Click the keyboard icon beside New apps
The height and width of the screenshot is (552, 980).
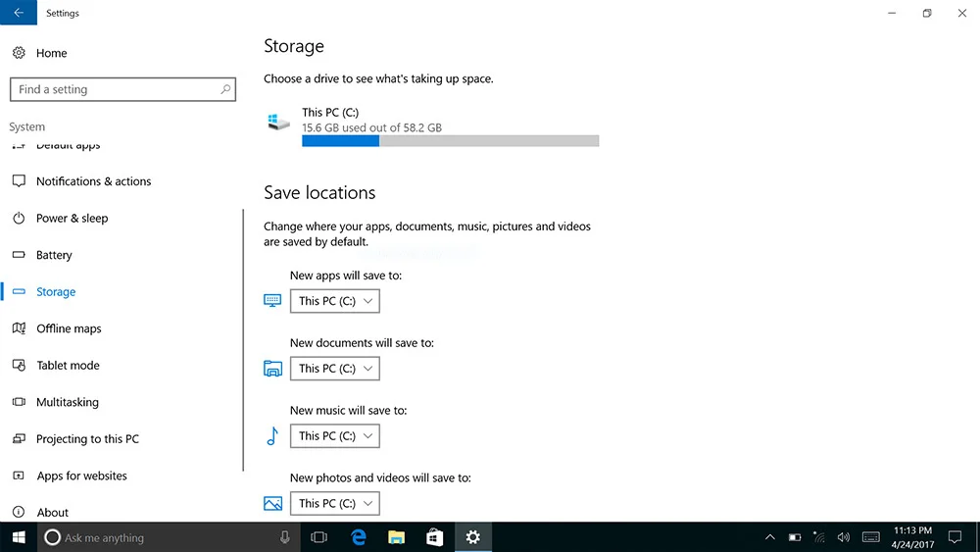[272, 301]
